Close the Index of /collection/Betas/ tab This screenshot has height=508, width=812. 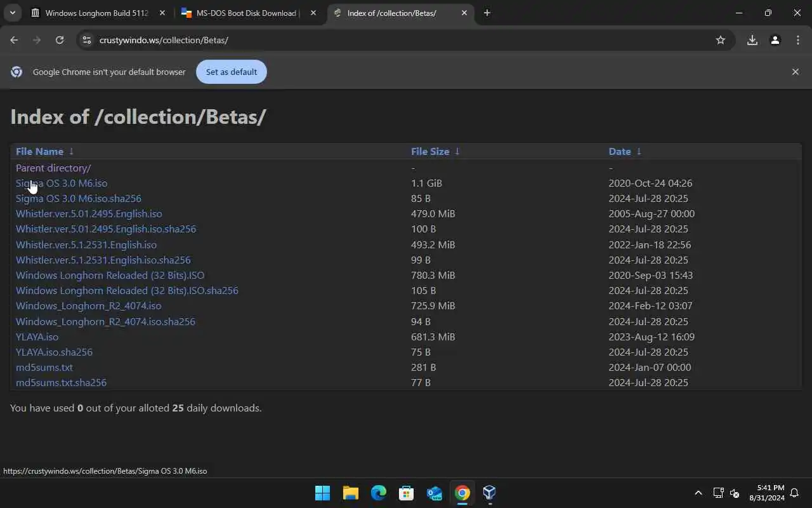[x=464, y=13]
